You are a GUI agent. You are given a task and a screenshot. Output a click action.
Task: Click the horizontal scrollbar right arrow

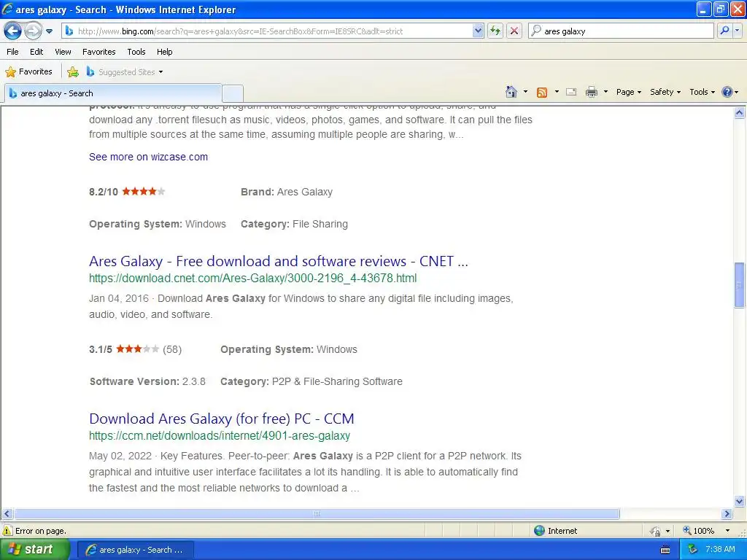(x=727, y=514)
